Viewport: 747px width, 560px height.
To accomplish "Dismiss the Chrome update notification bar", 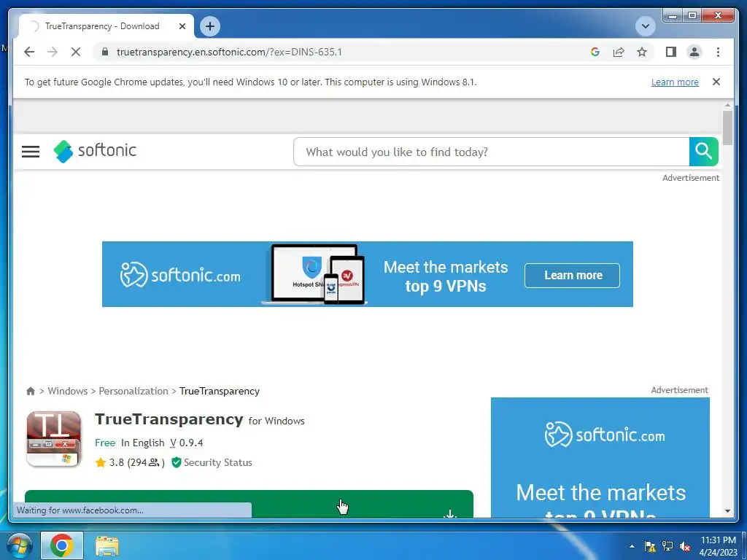I will pos(716,82).
